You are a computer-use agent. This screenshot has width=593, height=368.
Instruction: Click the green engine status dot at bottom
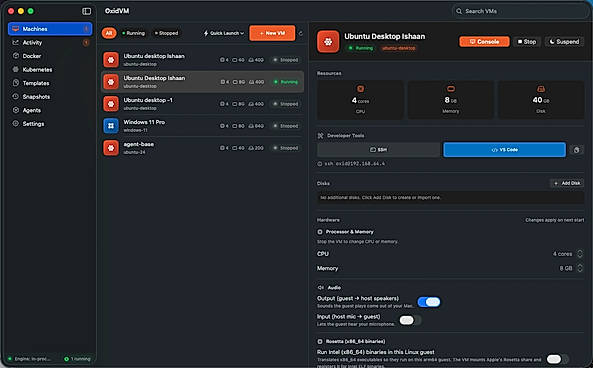10,359
